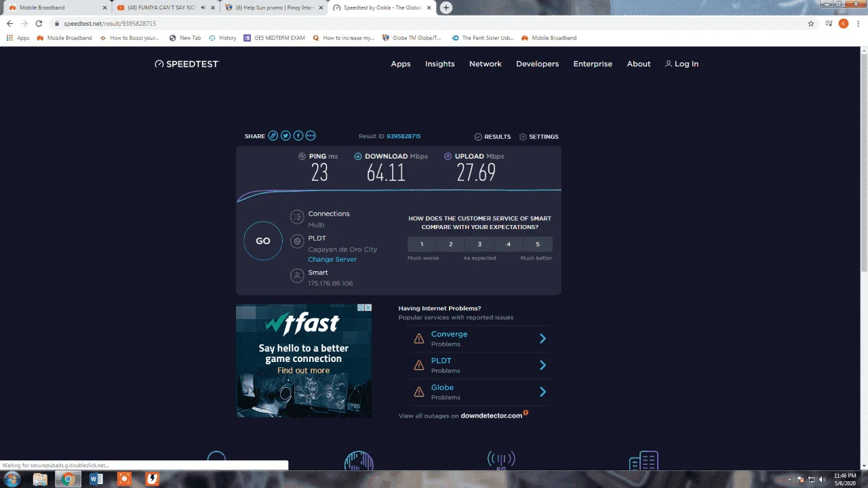Viewport: 868px width, 488px height.
Task: Click the user icon beside Smart ISP
Action: pos(296,276)
